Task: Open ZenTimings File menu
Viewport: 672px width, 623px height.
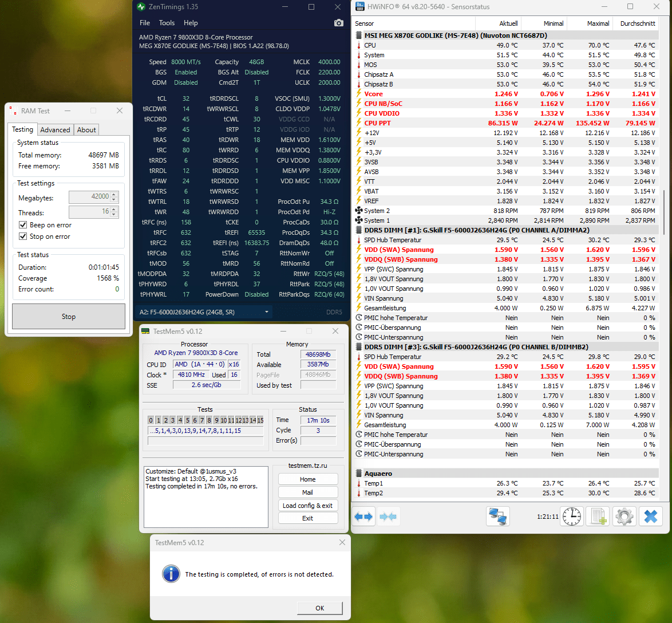Action: point(145,23)
